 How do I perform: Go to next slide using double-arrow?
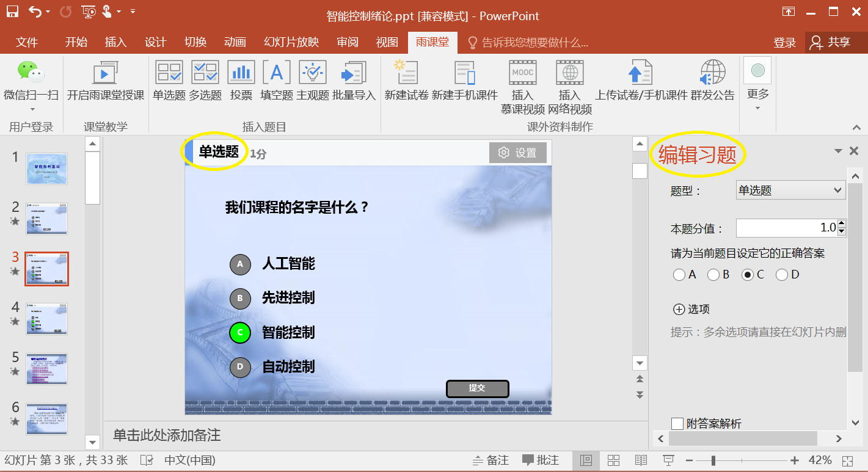click(x=640, y=394)
